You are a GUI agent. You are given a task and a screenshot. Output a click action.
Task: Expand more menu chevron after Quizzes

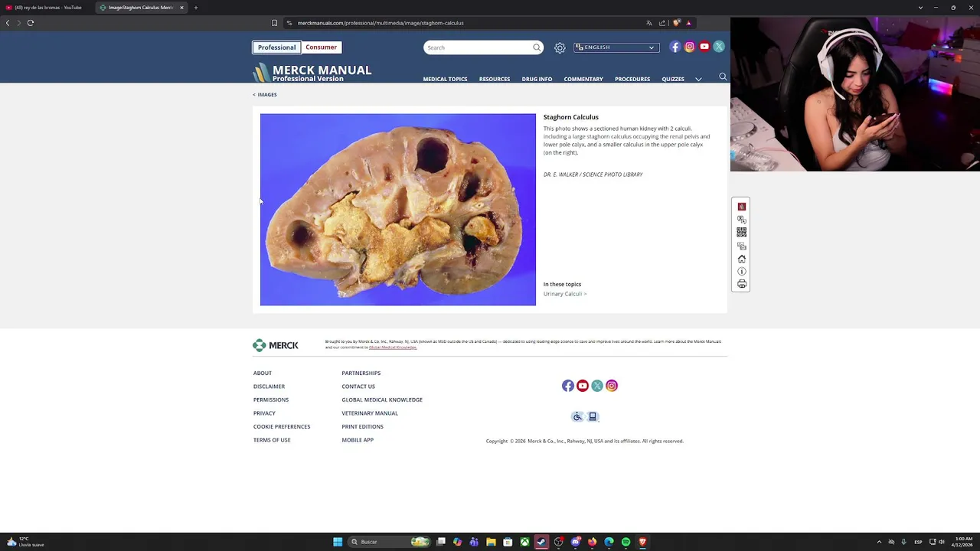[x=698, y=79]
